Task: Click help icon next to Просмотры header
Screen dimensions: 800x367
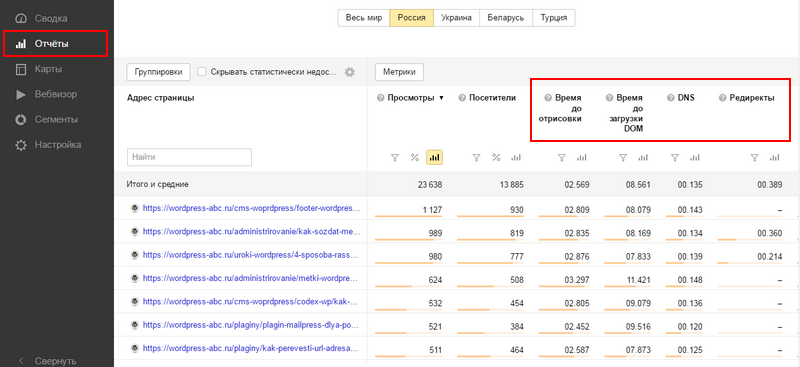Action: coord(380,98)
